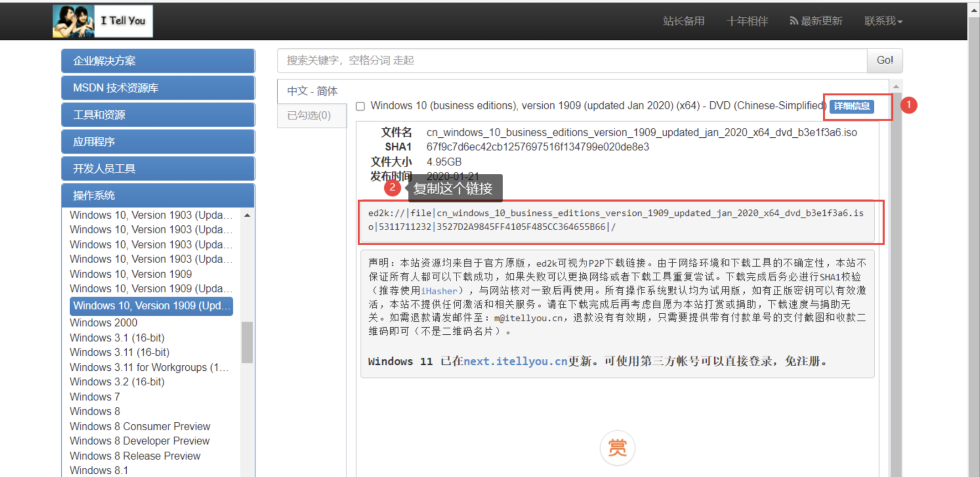
Task: Click the SHA1 hash value
Action: pyautogui.click(x=538, y=147)
